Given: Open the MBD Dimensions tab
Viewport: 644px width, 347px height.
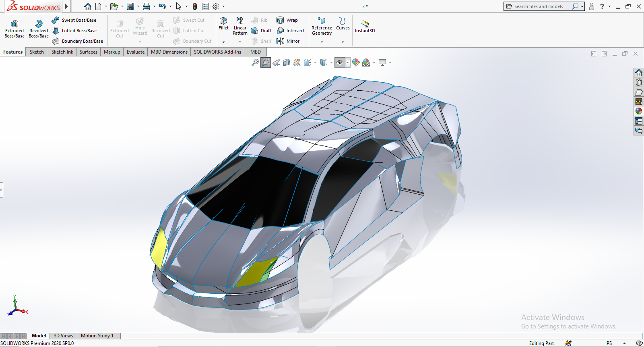Looking at the screenshot, I should [x=169, y=52].
